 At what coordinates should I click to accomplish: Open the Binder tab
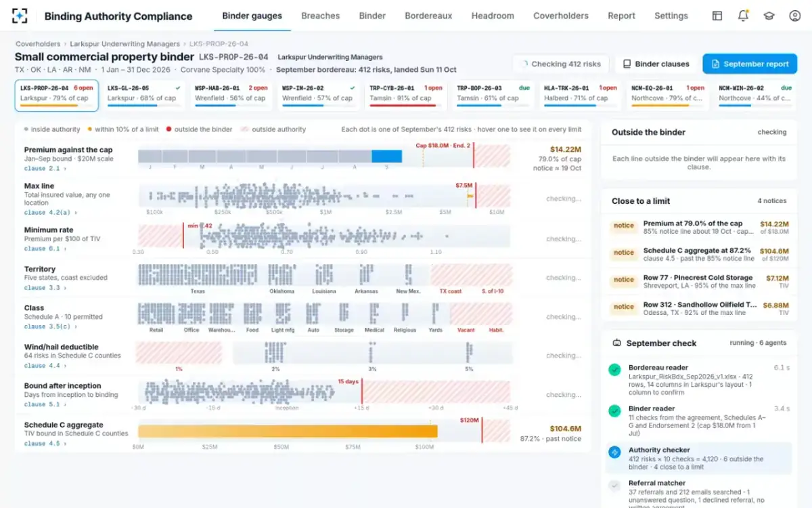[x=372, y=16]
